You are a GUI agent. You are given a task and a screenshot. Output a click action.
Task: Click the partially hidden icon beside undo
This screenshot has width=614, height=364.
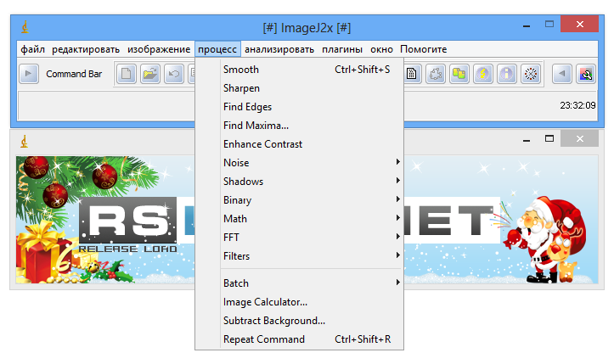(191, 74)
